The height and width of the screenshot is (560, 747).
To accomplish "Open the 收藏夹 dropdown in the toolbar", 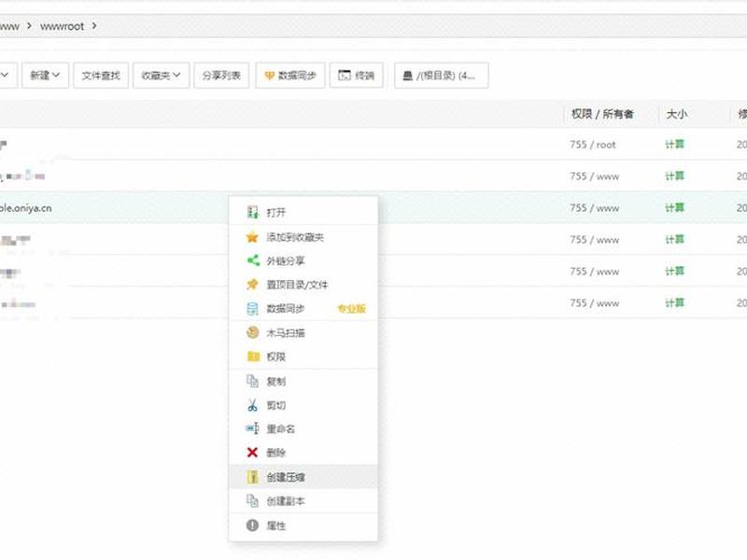I will coord(161,76).
